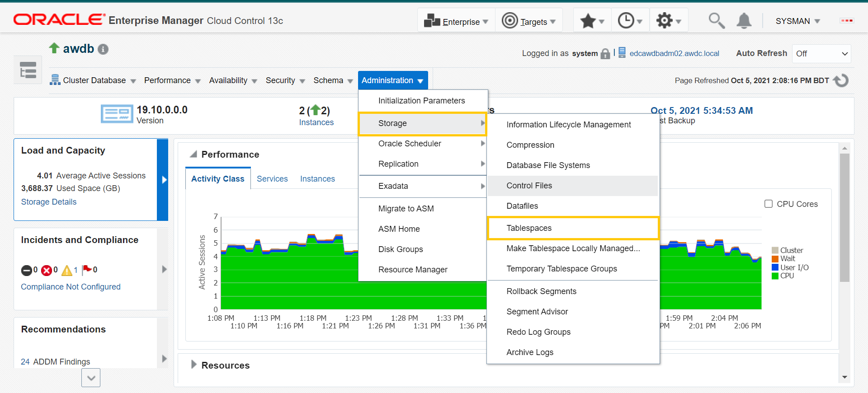Enable the CPU Cores checkbox

click(x=769, y=204)
